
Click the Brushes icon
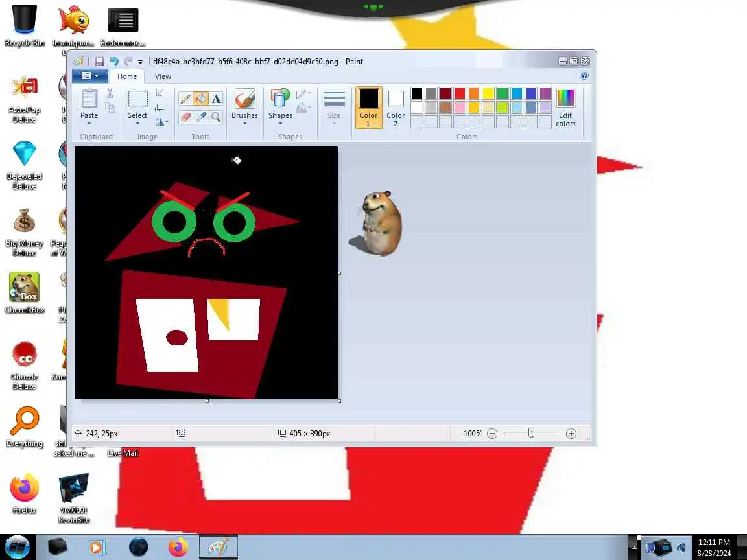[x=244, y=99]
